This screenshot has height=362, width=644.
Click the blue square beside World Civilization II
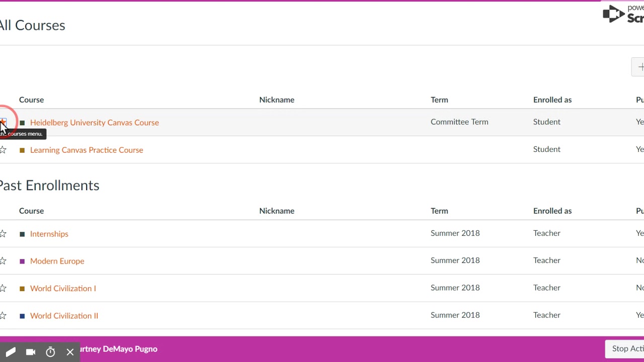22,316
